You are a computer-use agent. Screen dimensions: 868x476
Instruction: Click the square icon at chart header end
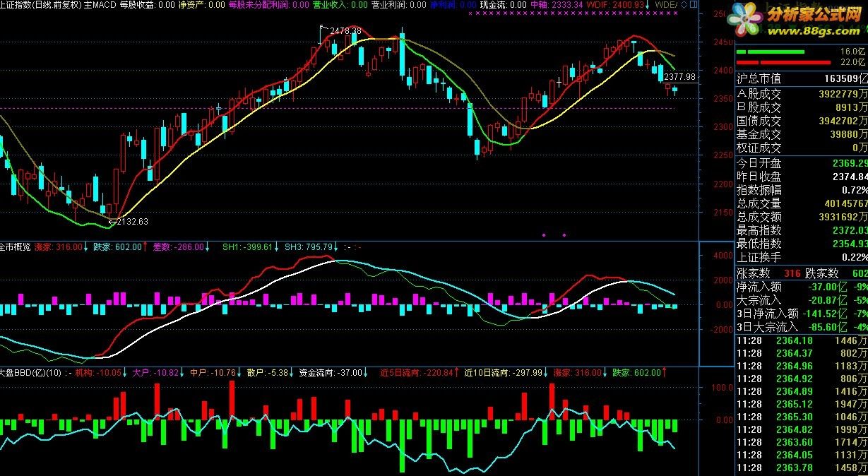click(x=693, y=5)
